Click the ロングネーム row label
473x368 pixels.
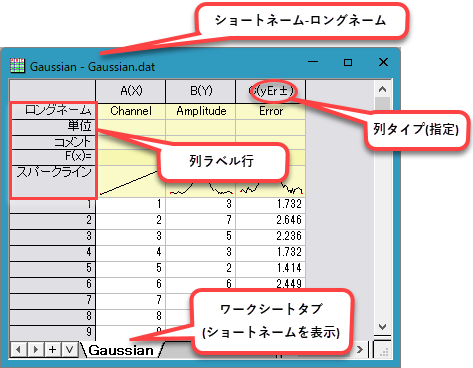pyautogui.click(x=53, y=111)
